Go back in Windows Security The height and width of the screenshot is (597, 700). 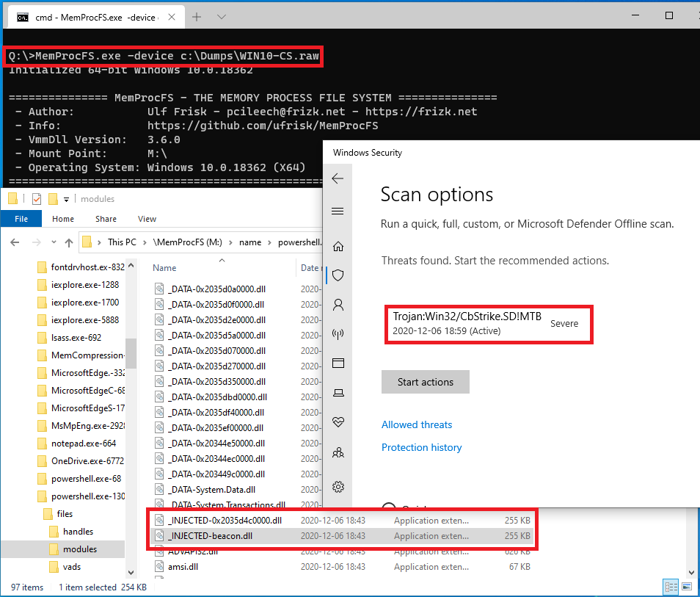338,178
